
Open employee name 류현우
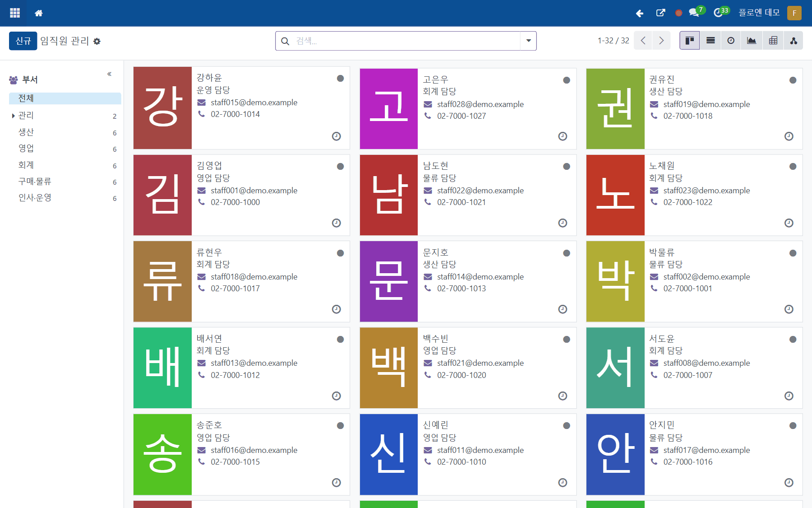209,252
